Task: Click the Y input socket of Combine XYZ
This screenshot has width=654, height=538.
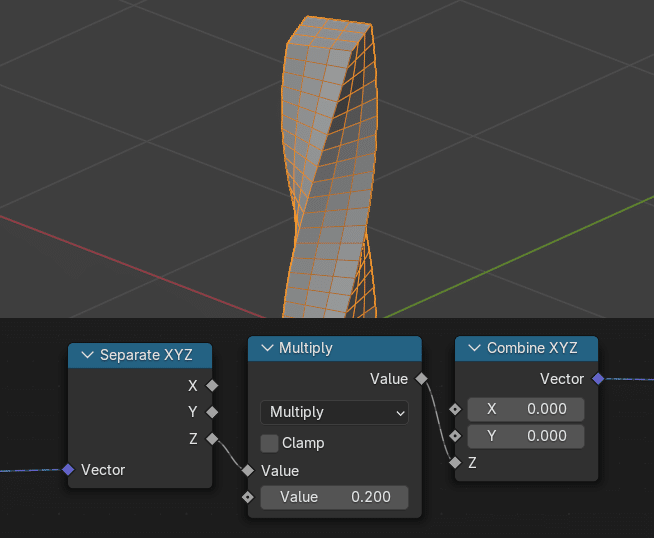Action: [455, 436]
